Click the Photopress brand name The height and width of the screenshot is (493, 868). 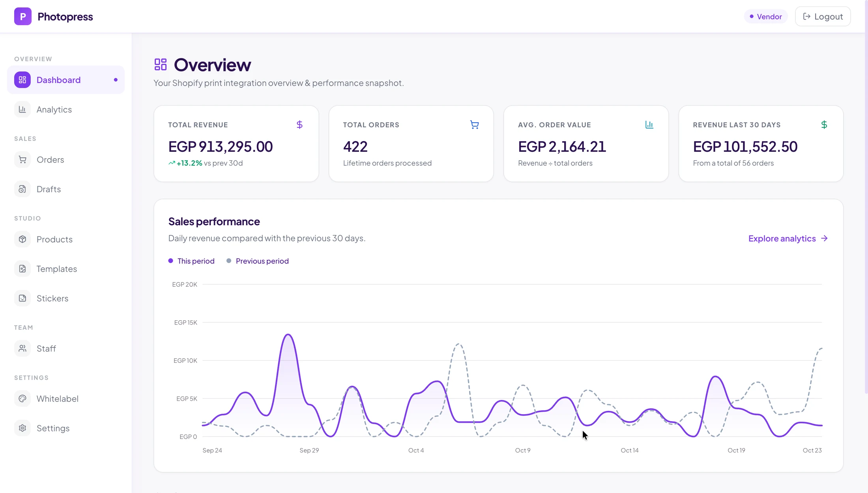coord(65,17)
